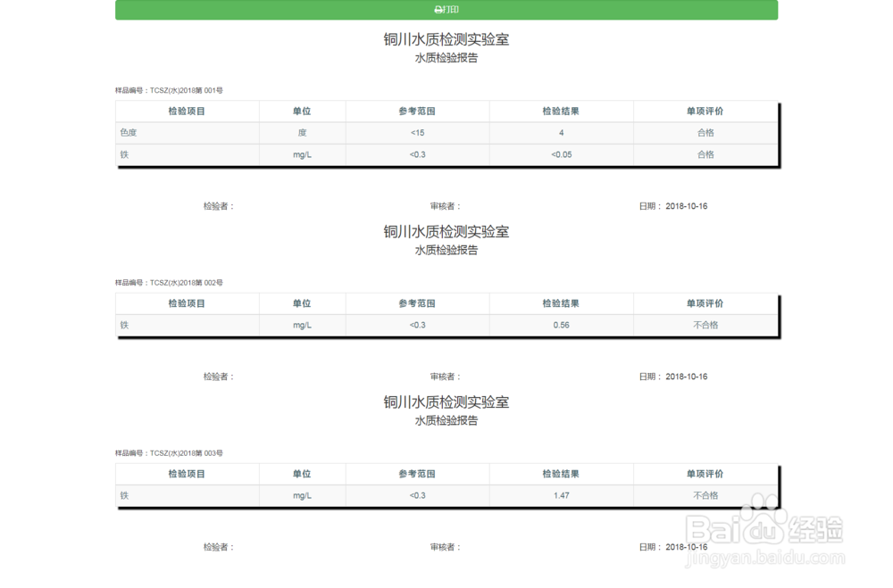Select the 铁 row of the second table

pyautogui.click(x=124, y=325)
